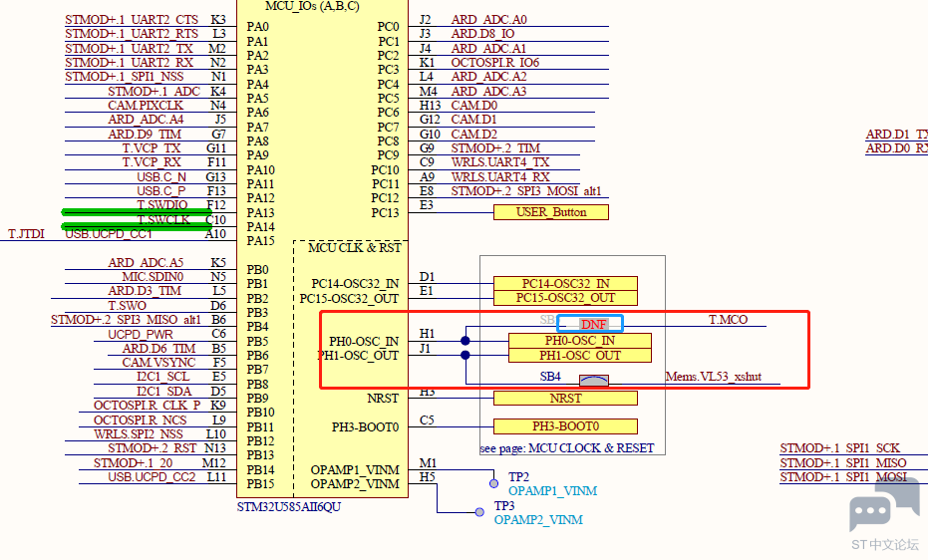This screenshot has height=560, width=928.
Task: Click the WRLS.UART4_TX net label
Action: [500, 162]
